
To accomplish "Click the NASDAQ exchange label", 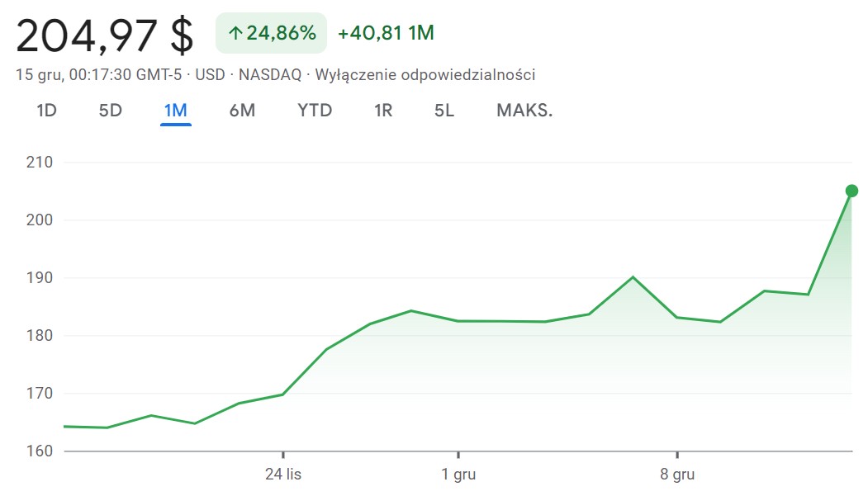I will tap(270, 75).
